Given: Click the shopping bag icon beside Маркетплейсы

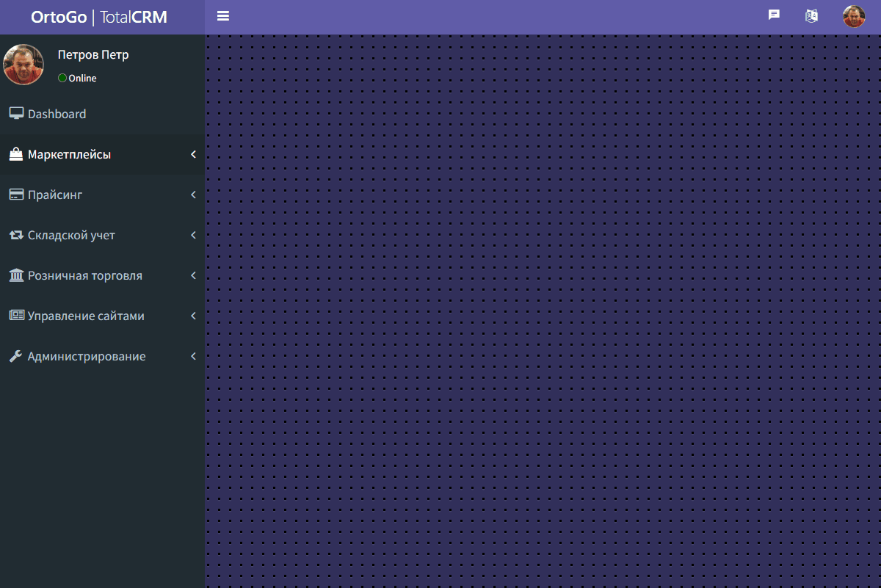Looking at the screenshot, I should 16,155.
